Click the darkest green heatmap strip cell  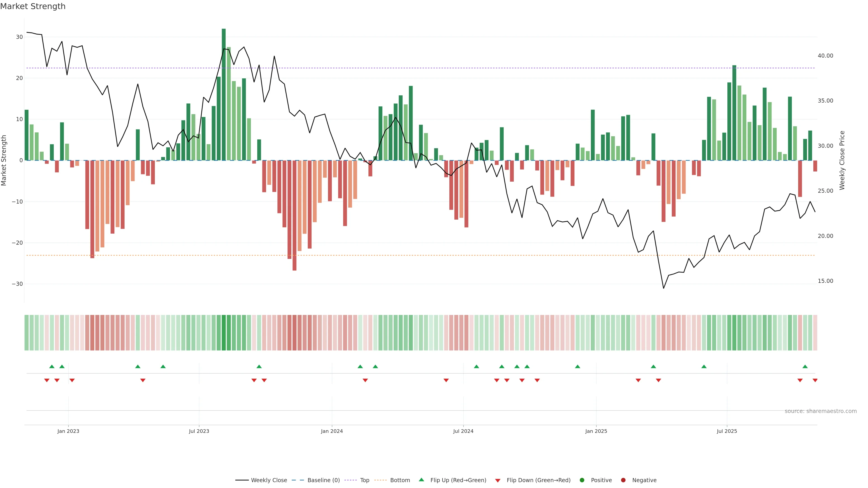tap(224, 333)
